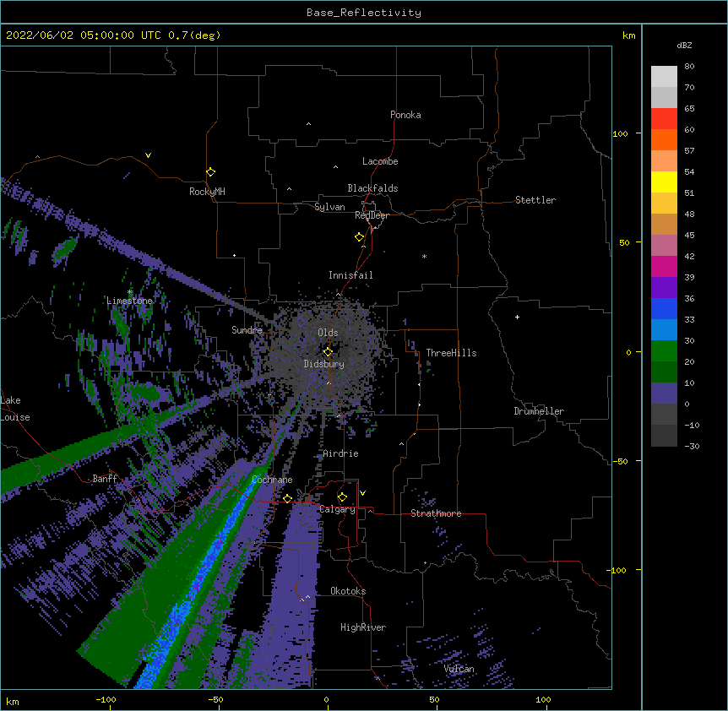
Task: Click the asterisk marker above the Limestone label
Action: (x=130, y=292)
